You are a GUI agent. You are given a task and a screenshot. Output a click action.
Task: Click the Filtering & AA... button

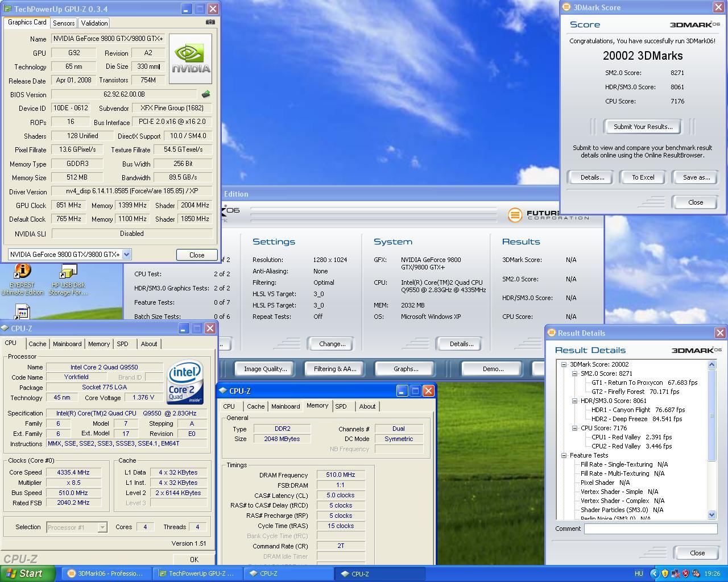point(335,369)
